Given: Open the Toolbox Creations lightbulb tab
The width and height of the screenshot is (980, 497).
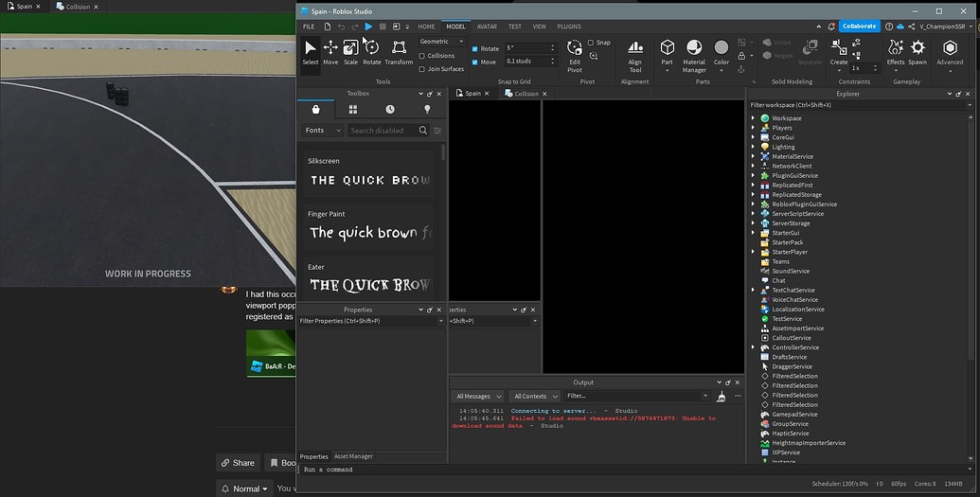Looking at the screenshot, I should point(427,110).
